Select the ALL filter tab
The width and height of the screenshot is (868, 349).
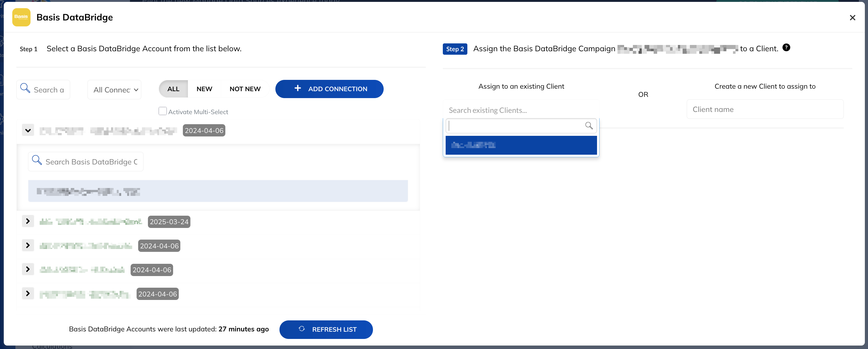click(173, 89)
